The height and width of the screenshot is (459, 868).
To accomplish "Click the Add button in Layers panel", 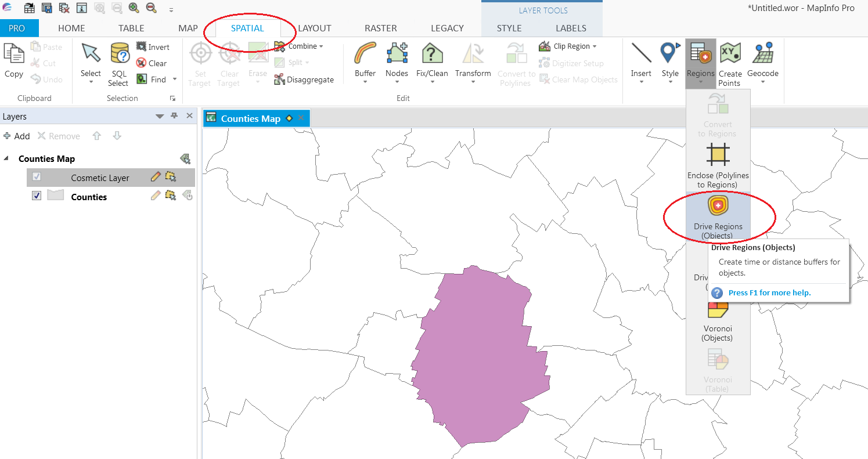I will 17,136.
